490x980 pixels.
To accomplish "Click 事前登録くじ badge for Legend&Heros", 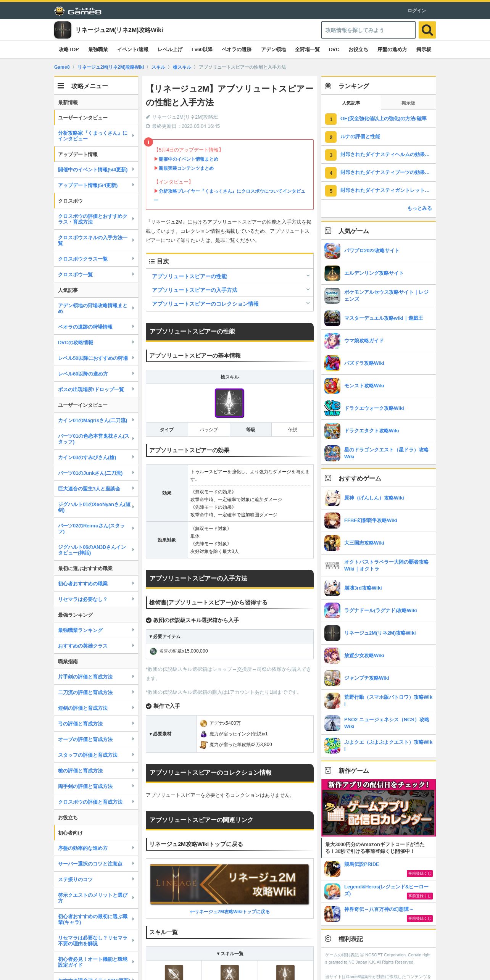I will click(420, 896).
